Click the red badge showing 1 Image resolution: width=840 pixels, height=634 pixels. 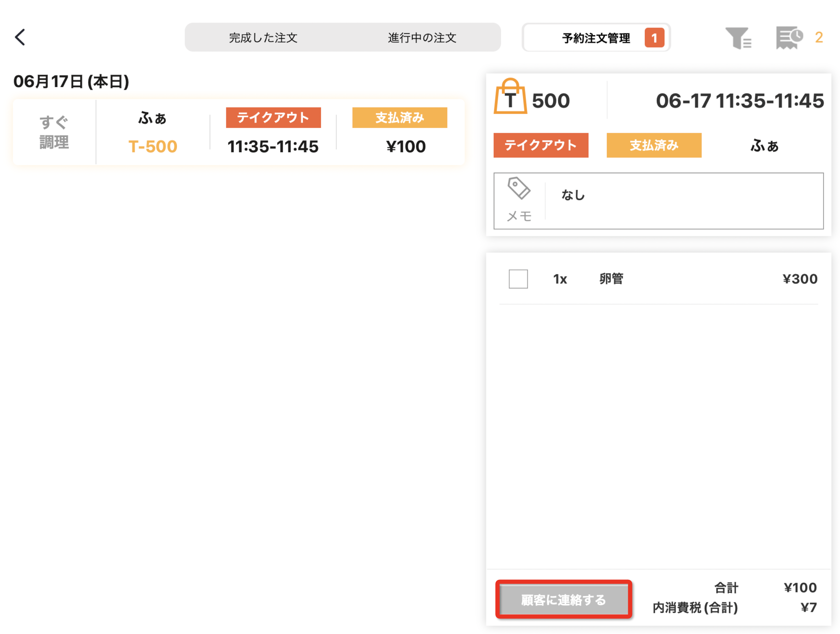pos(654,38)
